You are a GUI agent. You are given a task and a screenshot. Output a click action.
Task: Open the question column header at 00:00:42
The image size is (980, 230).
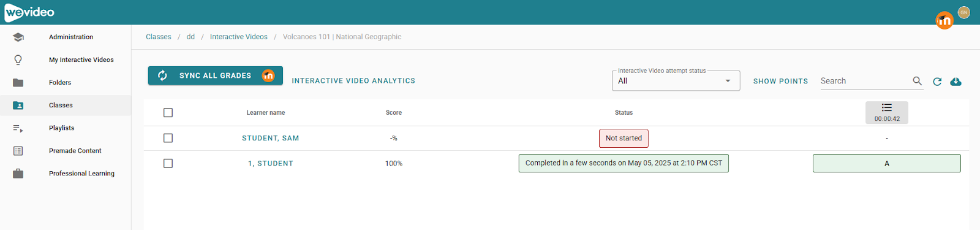point(887,113)
